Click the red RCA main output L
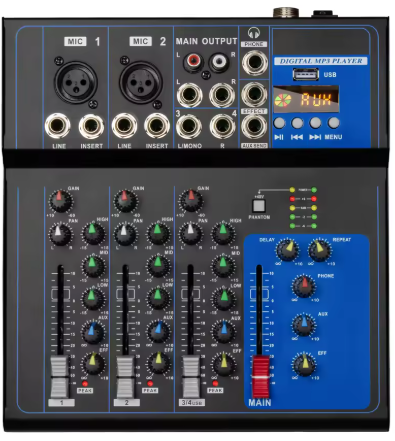This screenshot has width=395, height=441. (x=194, y=61)
